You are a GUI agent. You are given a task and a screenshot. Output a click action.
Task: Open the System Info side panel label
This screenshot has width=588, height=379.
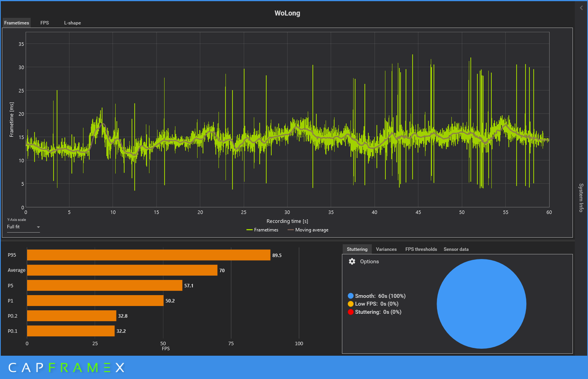[x=581, y=198]
